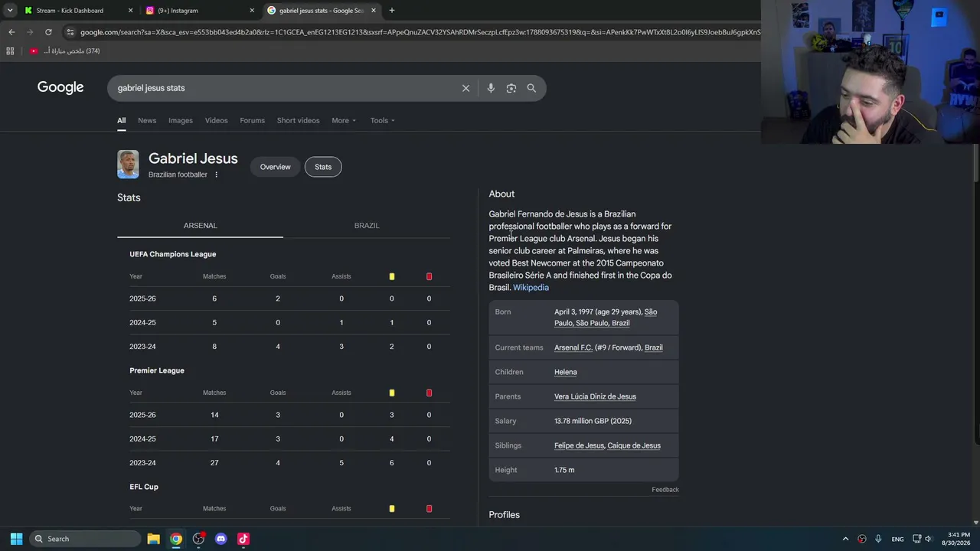Viewport: 980px width, 551px height.
Task: Open TikTok from taskbar
Action: point(243,539)
